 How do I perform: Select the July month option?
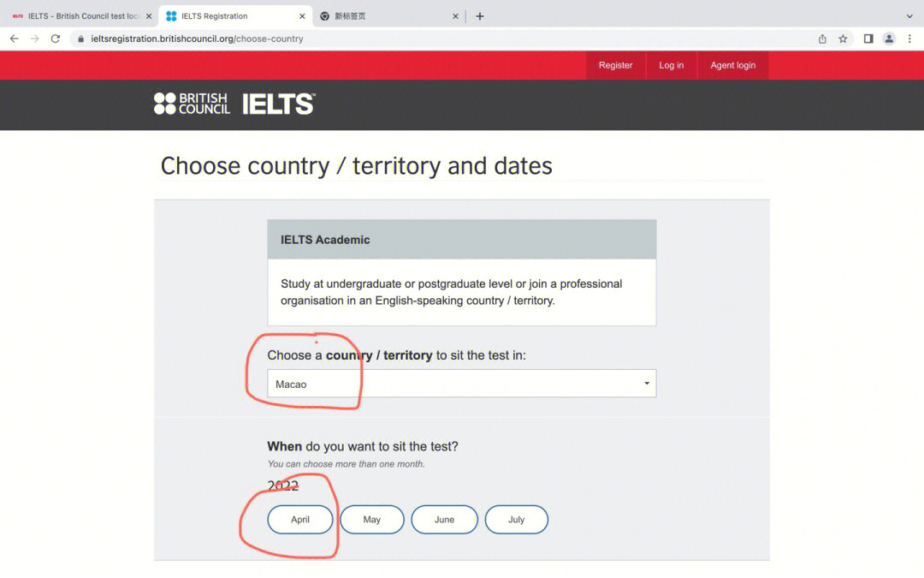pos(516,520)
